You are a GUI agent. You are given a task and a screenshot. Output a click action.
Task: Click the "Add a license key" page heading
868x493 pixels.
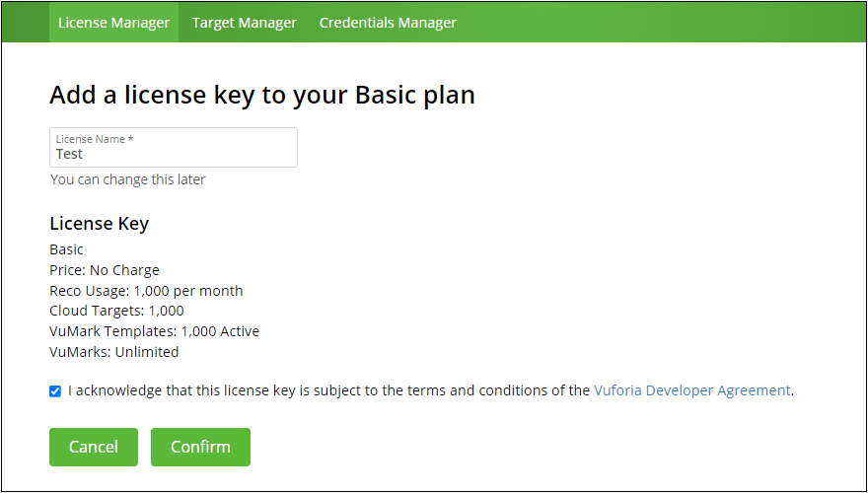pos(262,95)
